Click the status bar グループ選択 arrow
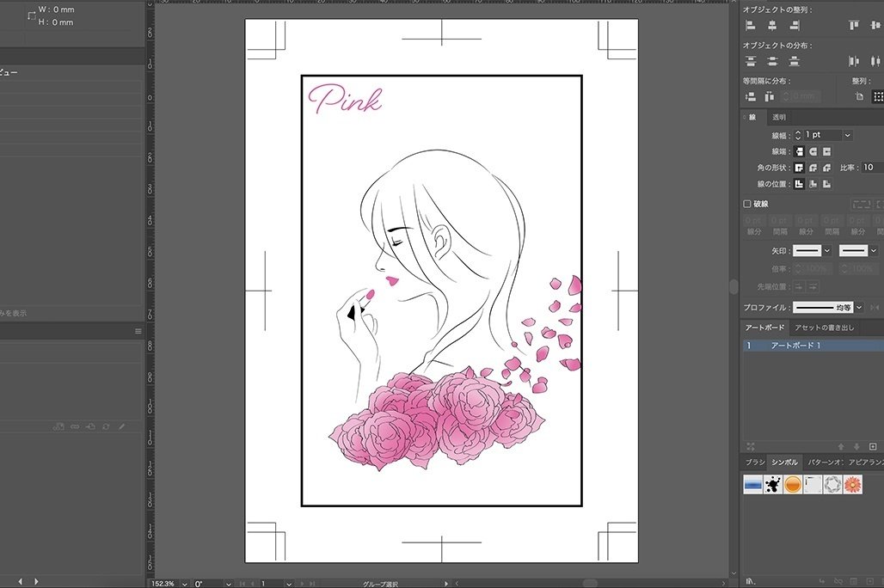 [x=446, y=584]
